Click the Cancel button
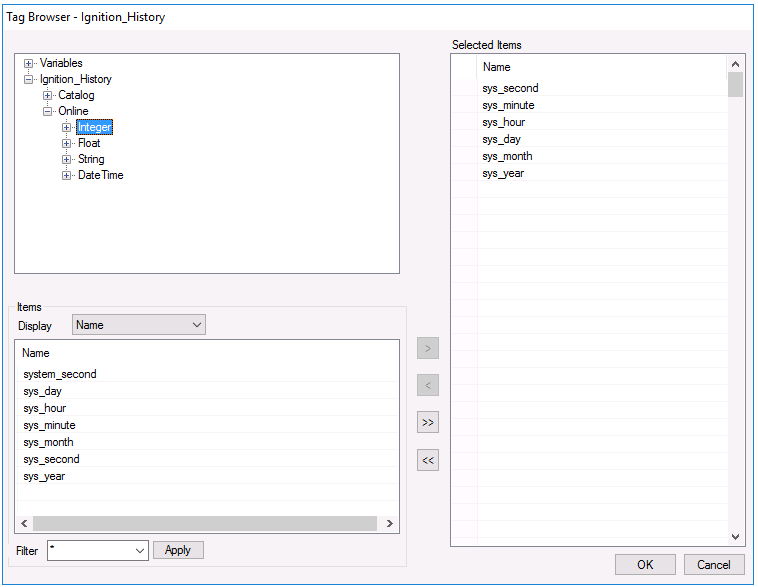 (714, 564)
